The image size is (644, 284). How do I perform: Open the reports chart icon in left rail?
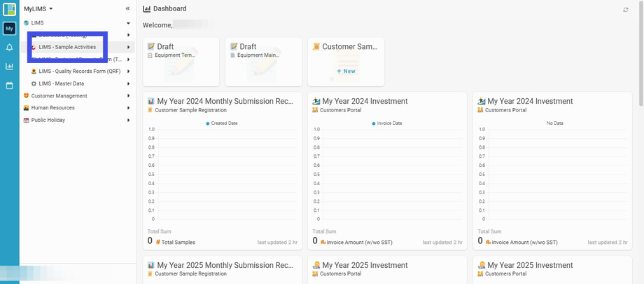pos(9,67)
